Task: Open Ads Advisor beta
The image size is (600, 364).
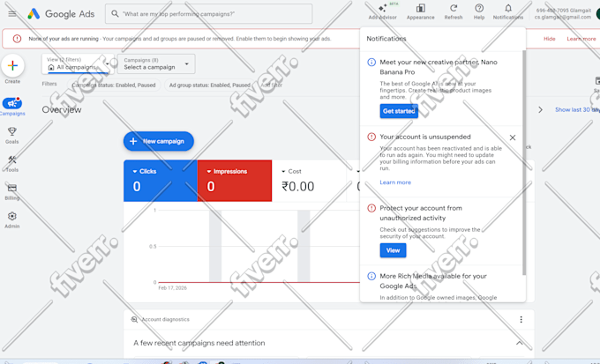Action: coord(383,11)
